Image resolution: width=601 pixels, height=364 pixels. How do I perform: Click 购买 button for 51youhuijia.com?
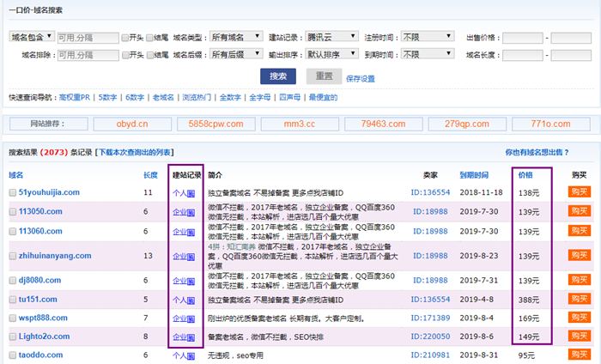pos(580,192)
